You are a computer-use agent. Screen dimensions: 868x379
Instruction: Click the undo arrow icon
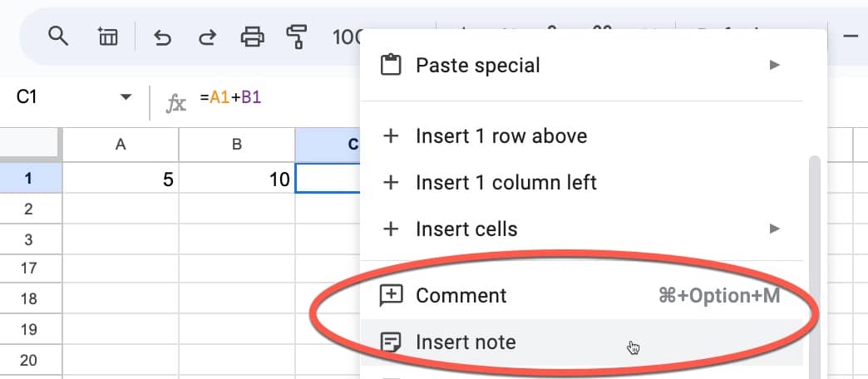(x=161, y=37)
